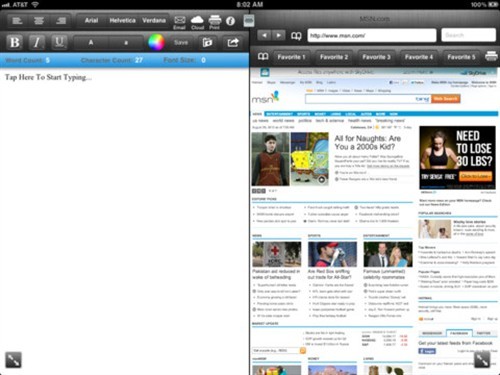Open Favorite 3
Viewport: 500px width, 375px height.
pyautogui.click(x=376, y=57)
